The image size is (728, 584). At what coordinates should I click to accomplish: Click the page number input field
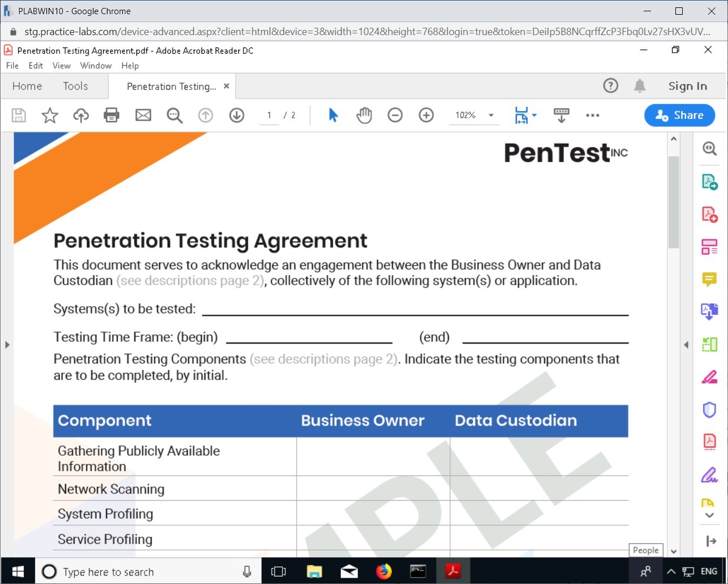pyautogui.click(x=269, y=115)
